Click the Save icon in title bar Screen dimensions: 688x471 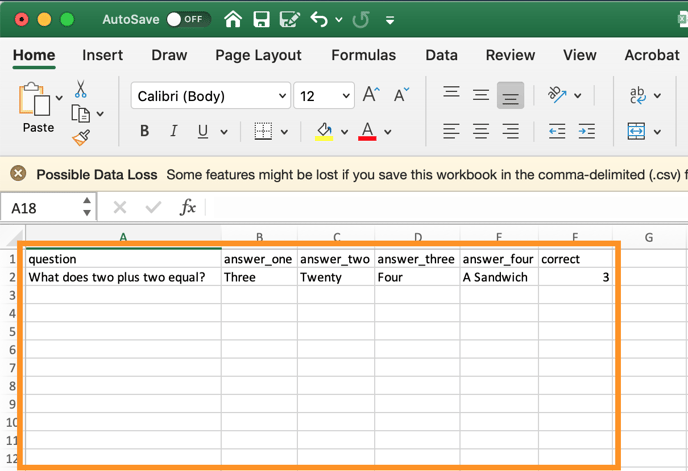pos(261,19)
